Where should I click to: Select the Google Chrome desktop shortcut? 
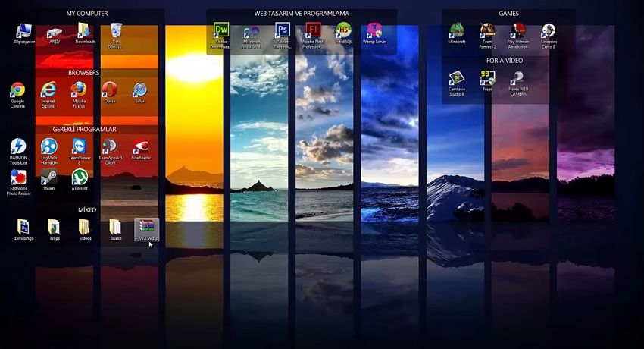point(17,92)
